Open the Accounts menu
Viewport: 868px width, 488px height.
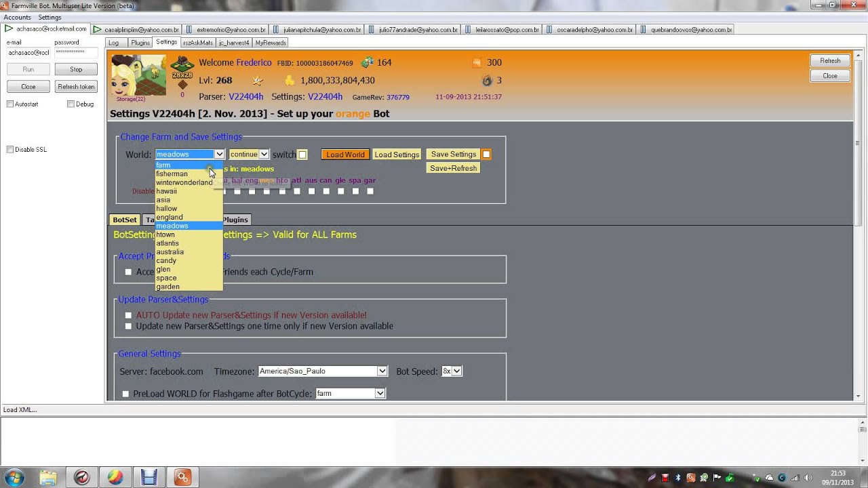[17, 17]
